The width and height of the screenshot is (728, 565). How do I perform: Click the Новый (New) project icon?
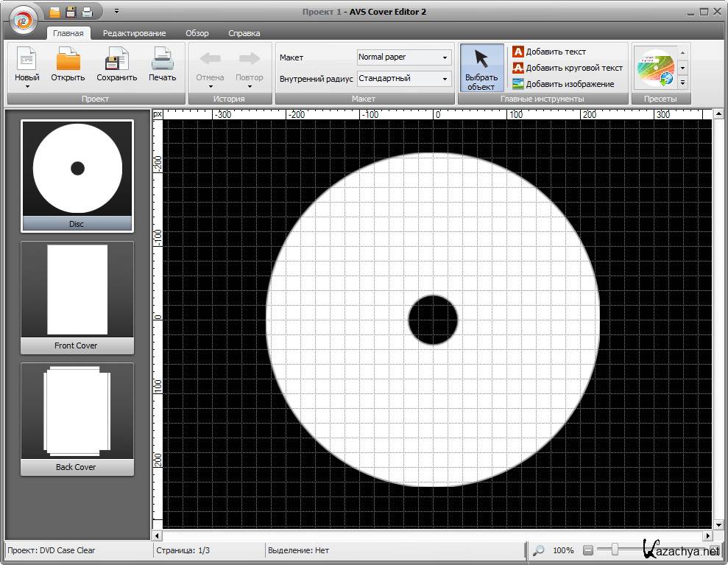tap(27, 59)
